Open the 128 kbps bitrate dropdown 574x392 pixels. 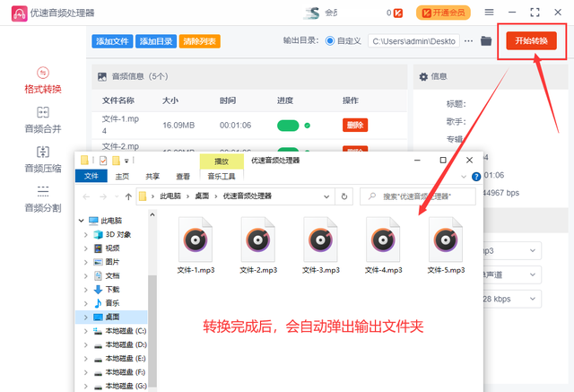pyautogui.click(x=512, y=299)
